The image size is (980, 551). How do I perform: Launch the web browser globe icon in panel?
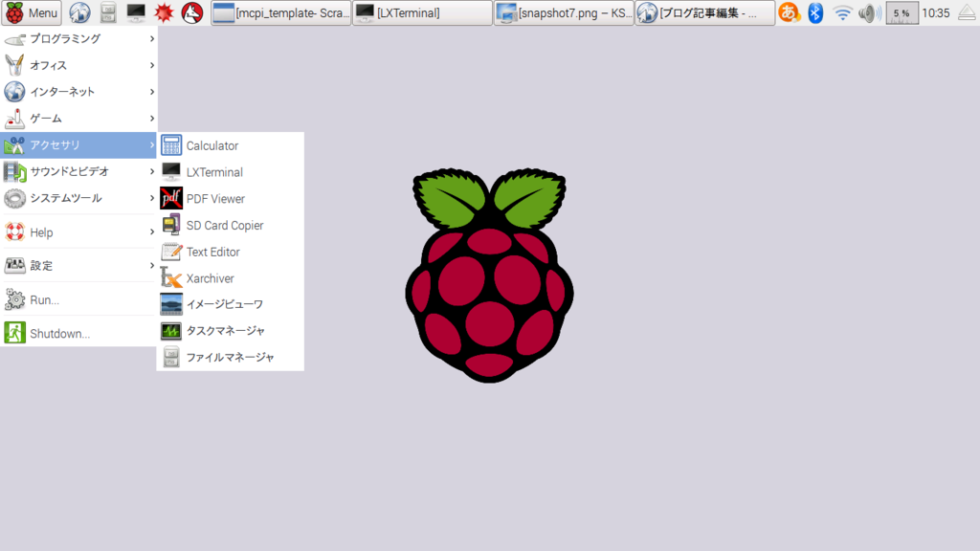[x=79, y=12]
